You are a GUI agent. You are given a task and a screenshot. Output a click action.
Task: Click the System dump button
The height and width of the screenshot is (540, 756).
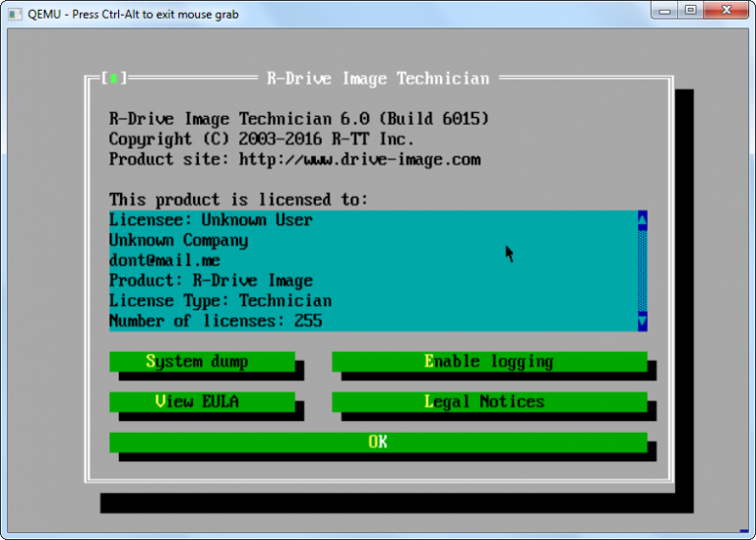pos(202,361)
